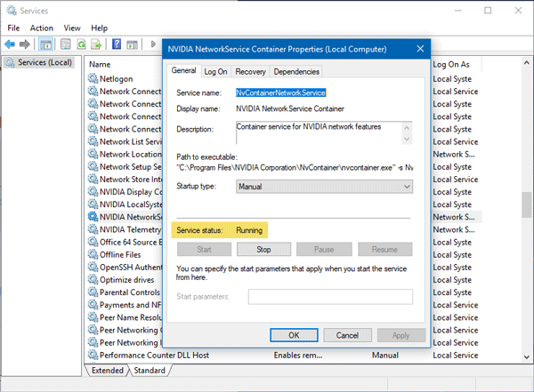Click the Forward arrow in toolbar

click(x=25, y=44)
